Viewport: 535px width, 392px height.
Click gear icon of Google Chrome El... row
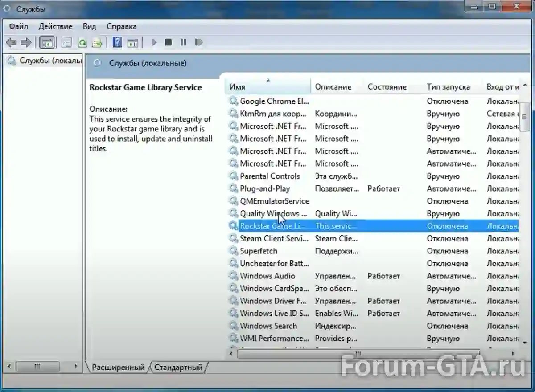click(x=233, y=101)
